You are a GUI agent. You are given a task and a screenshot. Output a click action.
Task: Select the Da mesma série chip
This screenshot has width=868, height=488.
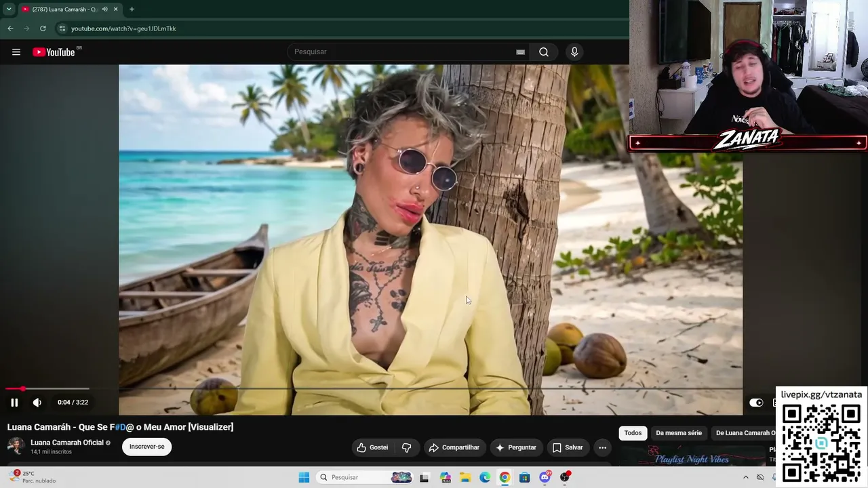[x=679, y=433]
